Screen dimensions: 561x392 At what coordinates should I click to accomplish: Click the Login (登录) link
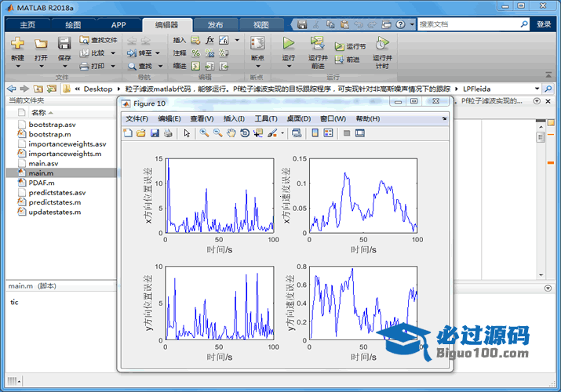pyautogui.click(x=544, y=24)
